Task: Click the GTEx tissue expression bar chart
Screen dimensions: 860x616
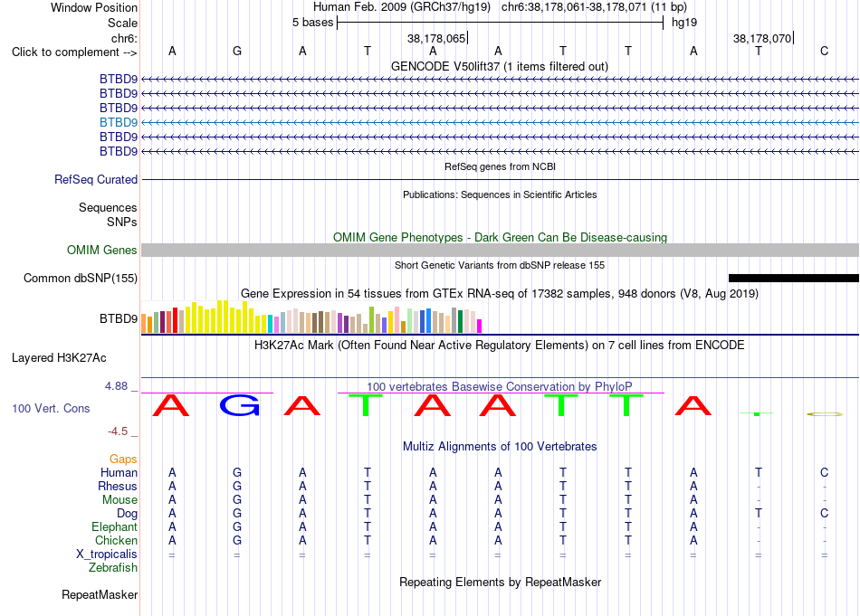Action: pyautogui.click(x=311, y=317)
